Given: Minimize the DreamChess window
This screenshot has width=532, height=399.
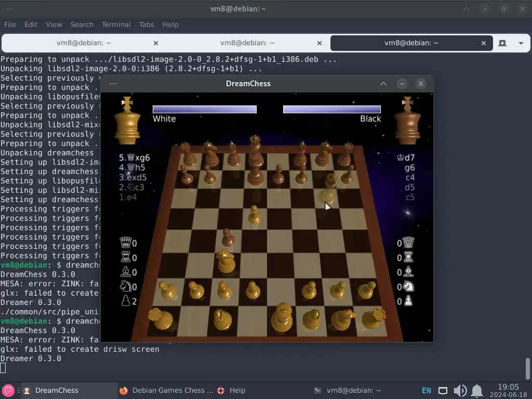Looking at the screenshot, I should (x=402, y=84).
